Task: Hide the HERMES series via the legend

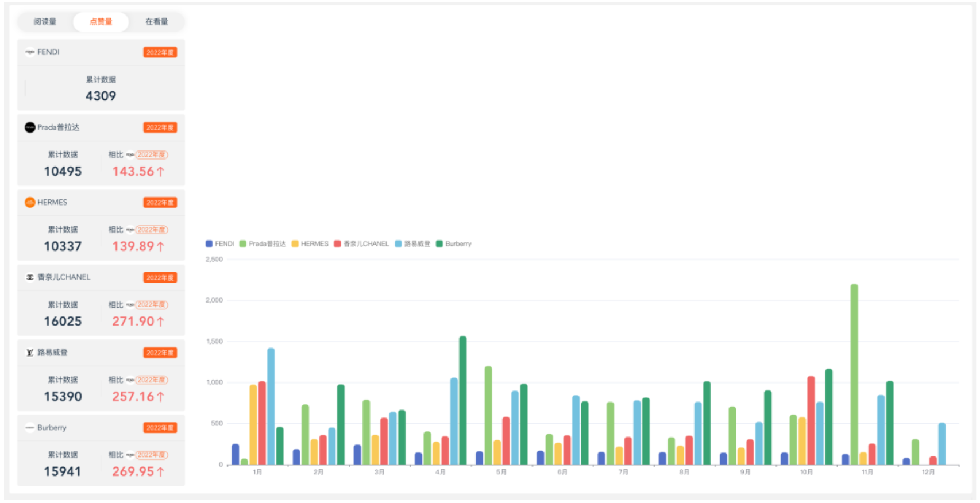Action: point(310,244)
